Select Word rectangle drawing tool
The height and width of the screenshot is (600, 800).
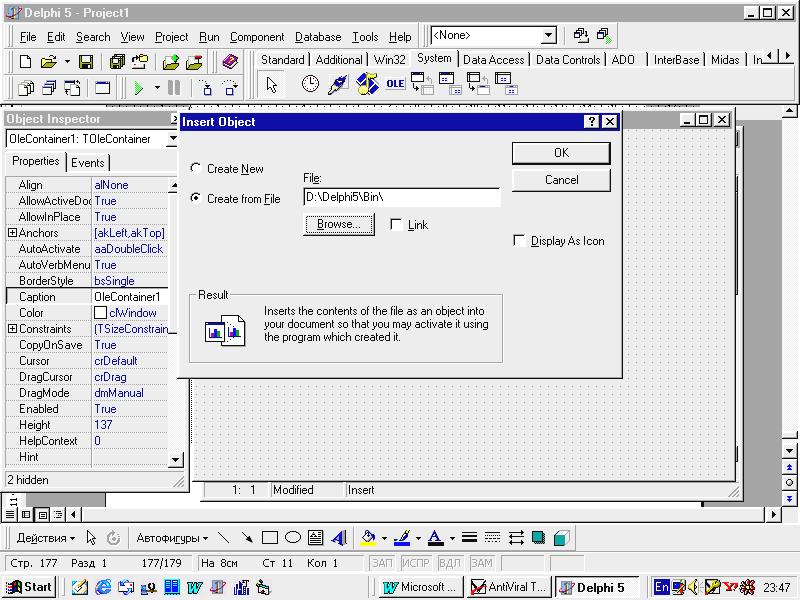(x=270, y=538)
